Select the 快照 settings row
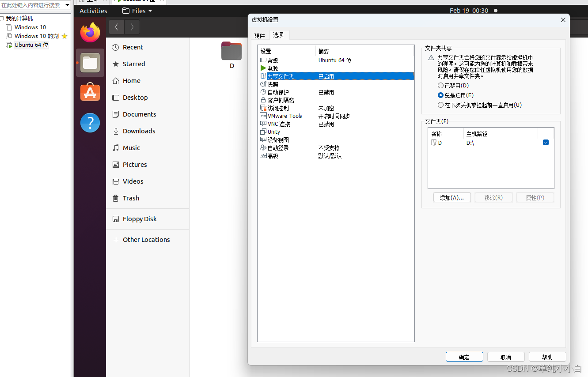 [x=336, y=84]
